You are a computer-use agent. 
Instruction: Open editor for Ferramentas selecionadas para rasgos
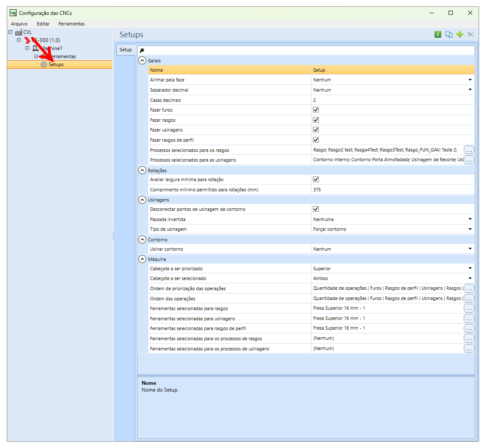click(x=469, y=308)
